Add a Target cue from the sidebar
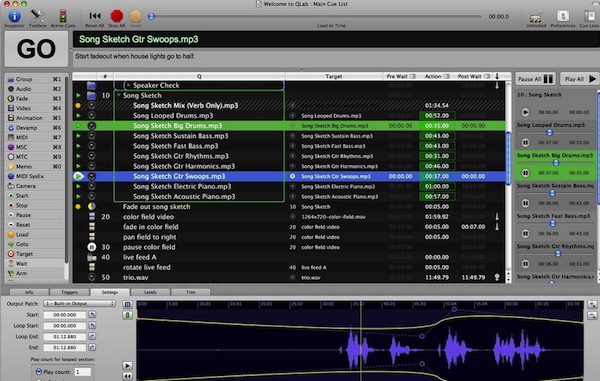 (35, 254)
